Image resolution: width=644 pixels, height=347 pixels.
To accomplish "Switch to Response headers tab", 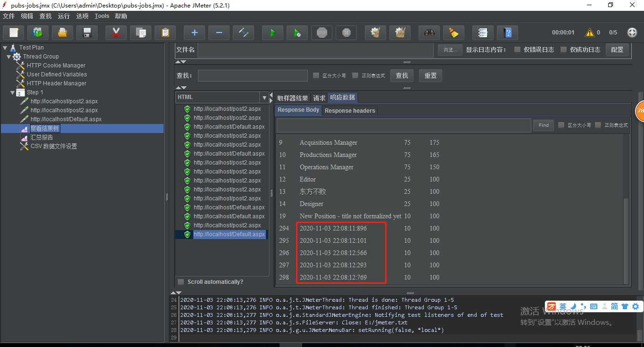I will (350, 111).
